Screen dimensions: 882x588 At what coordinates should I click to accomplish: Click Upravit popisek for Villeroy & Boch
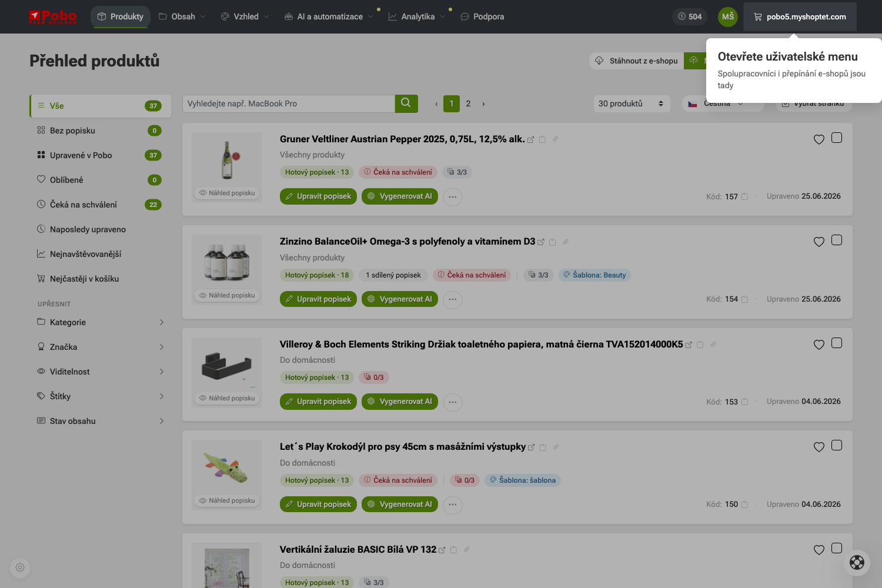pyautogui.click(x=318, y=402)
